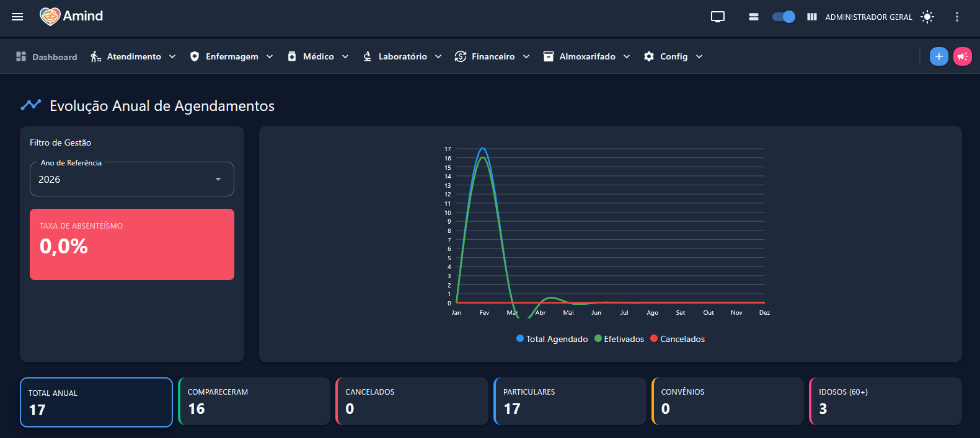Click the monitor display icon

[718, 17]
